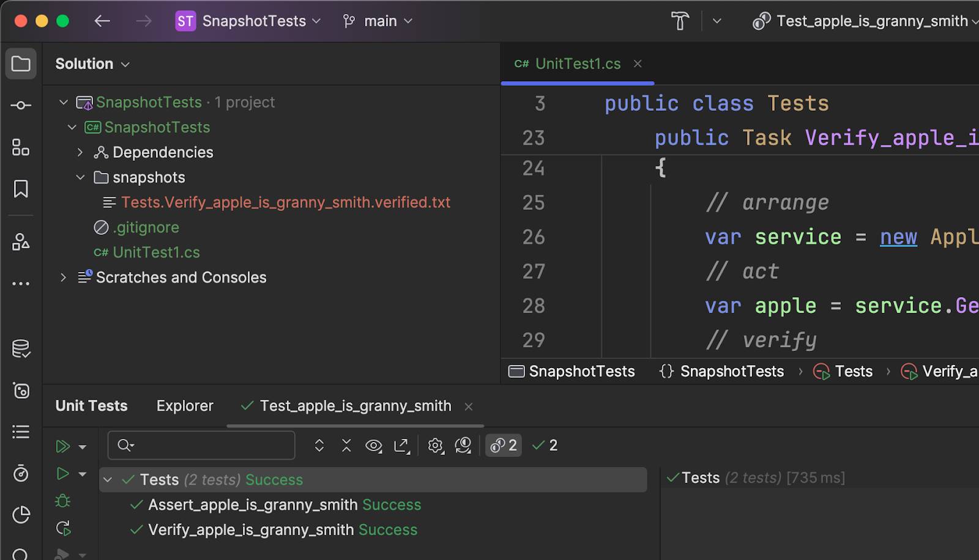
Task: Navigate forward with the right arrow
Action: pyautogui.click(x=144, y=21)
